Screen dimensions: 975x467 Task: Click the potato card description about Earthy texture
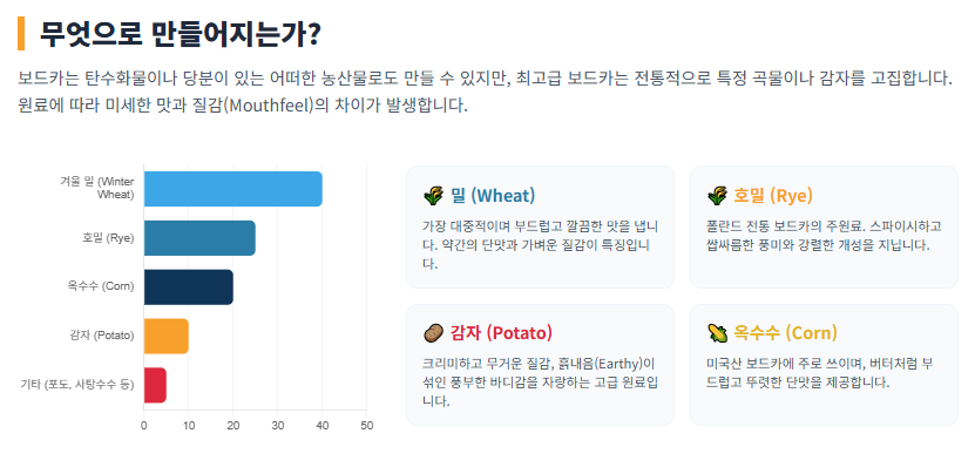coord(540,382)
